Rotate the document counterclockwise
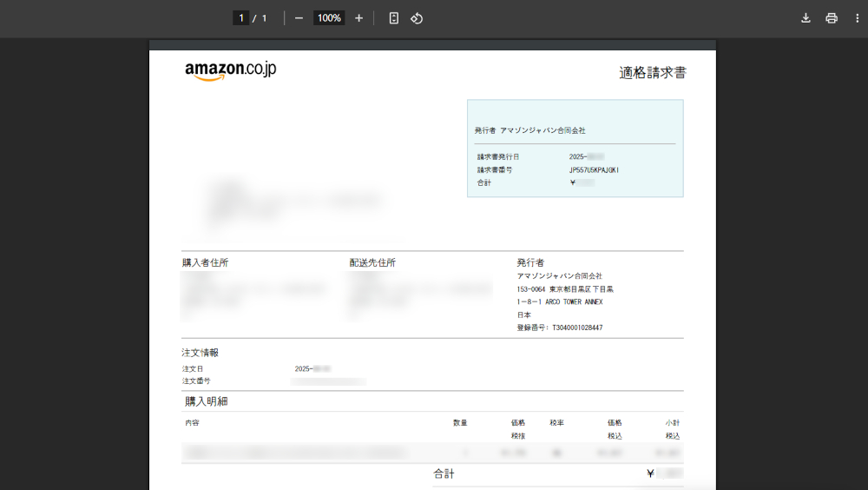The image size is (868, 490). 417,18
